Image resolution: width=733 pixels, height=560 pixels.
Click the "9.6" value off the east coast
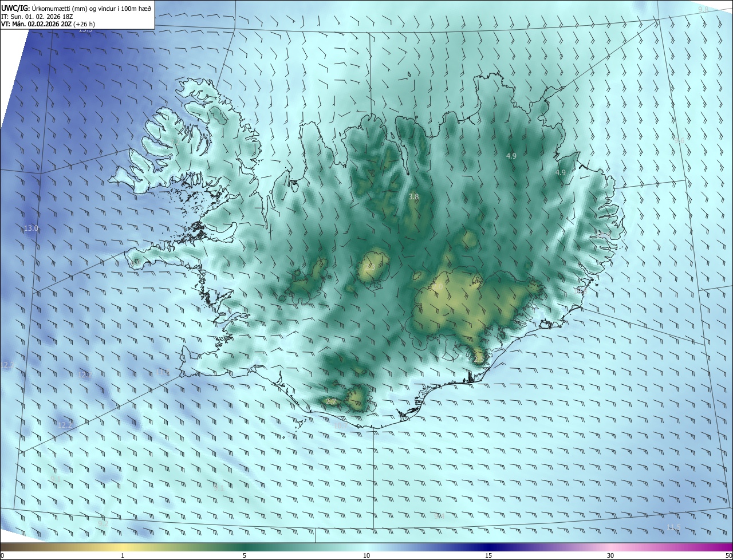click(x=679, y=140)
